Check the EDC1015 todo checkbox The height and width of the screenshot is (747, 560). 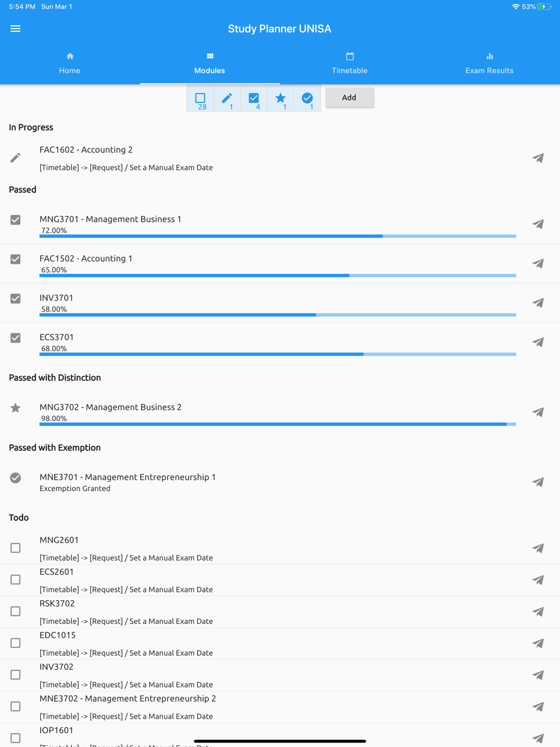coord(16,643)
